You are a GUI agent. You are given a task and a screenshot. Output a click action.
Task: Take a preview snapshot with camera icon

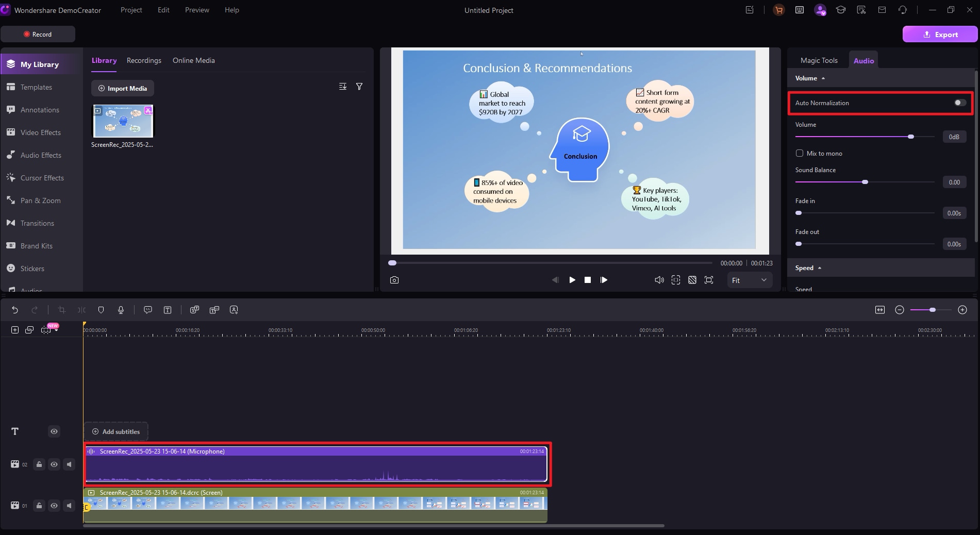pos(394,280)
